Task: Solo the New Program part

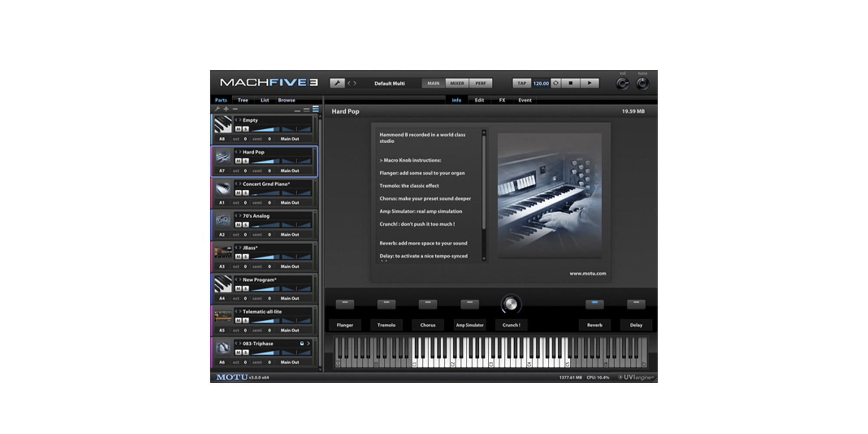Action: 246,289
